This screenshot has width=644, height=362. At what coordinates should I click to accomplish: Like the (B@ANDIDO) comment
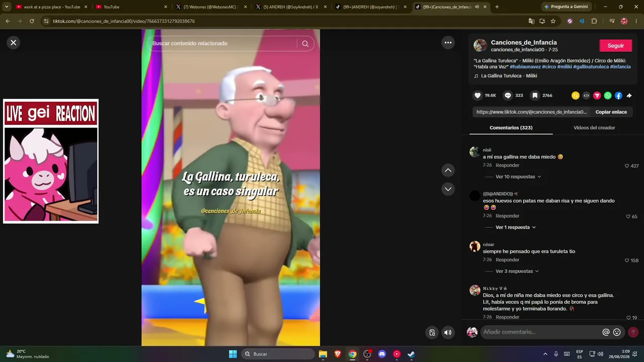tap(628, 217)
